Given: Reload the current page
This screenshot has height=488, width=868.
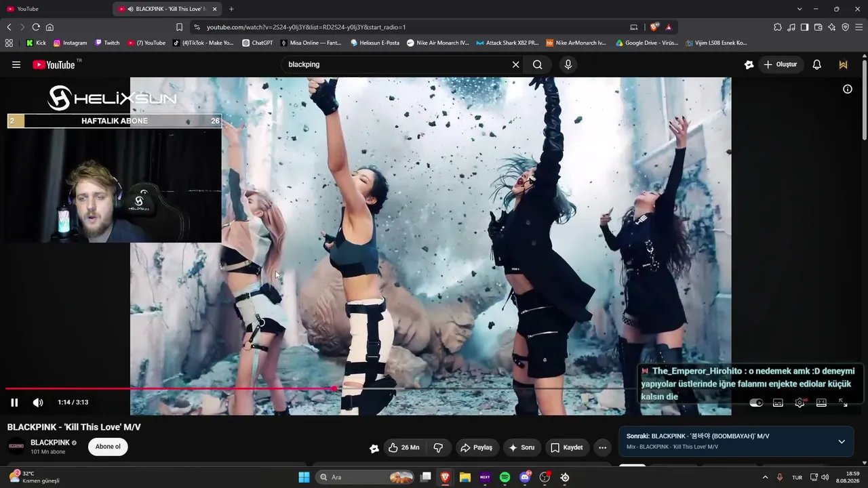Looking at the screenshot, I should pos(36,27).
